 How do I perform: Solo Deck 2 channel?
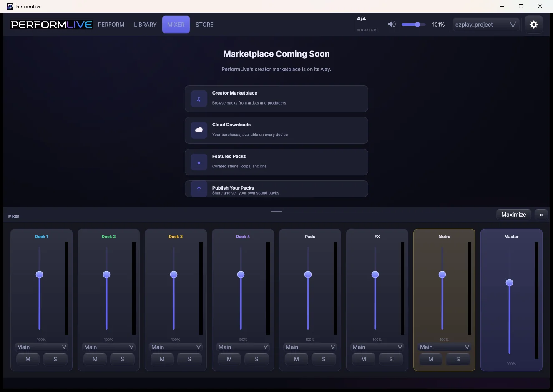(x=122, y=359)
